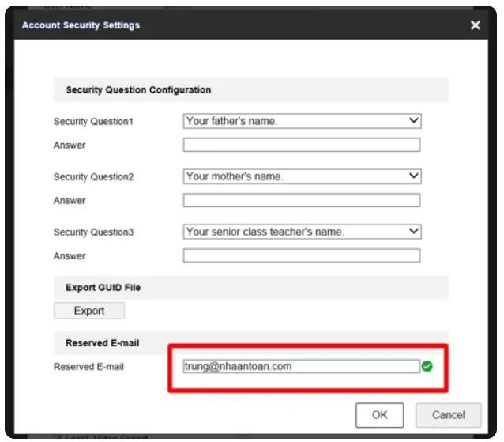
Task: Click the Security Question1 label text
Action: click(x=93, y=122)
